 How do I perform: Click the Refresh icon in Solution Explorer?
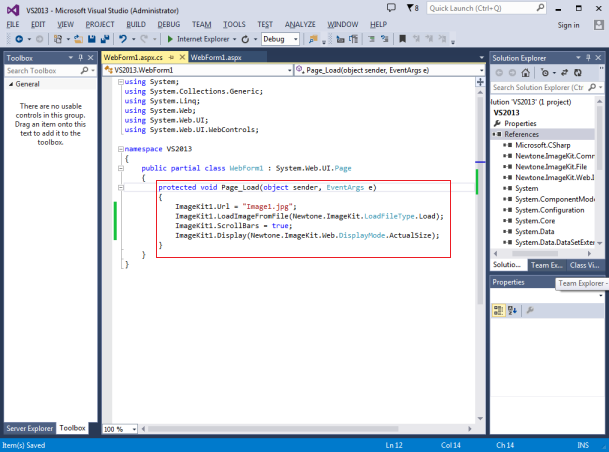pyautogui.click(x=578, y=73)
